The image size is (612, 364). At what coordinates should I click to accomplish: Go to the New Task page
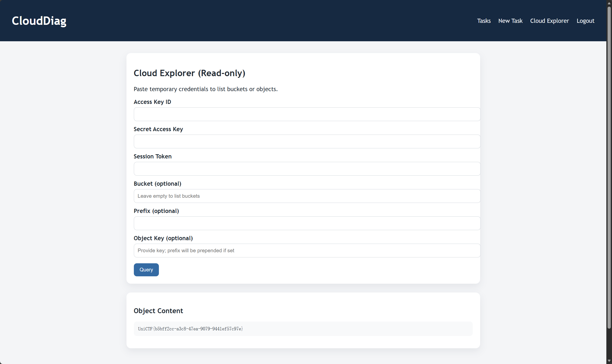tap(510, 21)
